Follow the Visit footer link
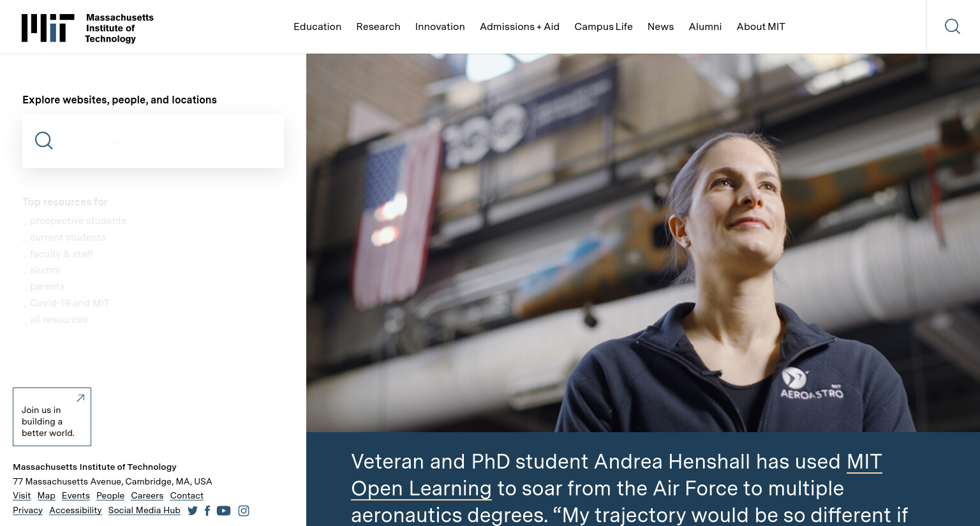Screen dimensions: 980x526 click(x=22, y=495)
